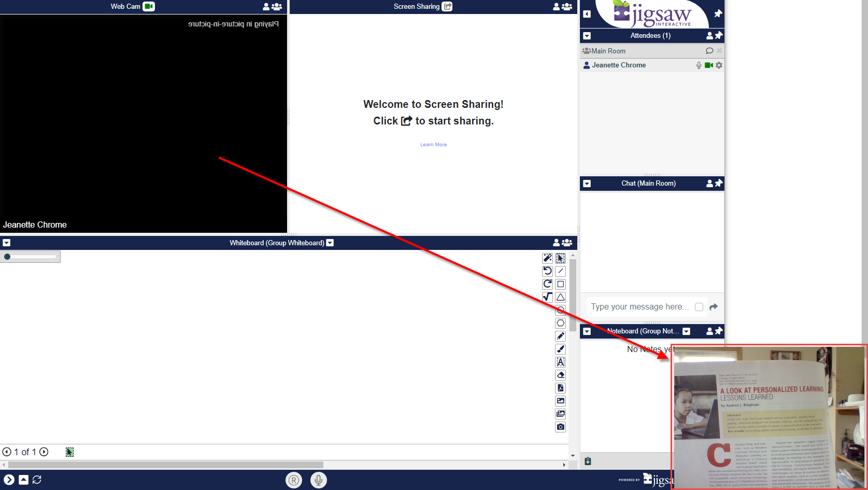
Task: Click the camera snapshot icon
Action: 560,427
